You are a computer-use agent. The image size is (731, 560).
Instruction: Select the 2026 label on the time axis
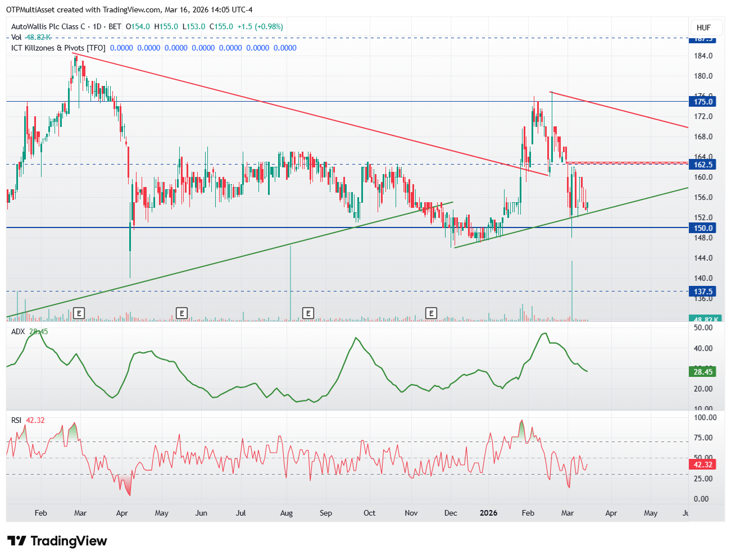pyautogui.click(x=488, y=513)
